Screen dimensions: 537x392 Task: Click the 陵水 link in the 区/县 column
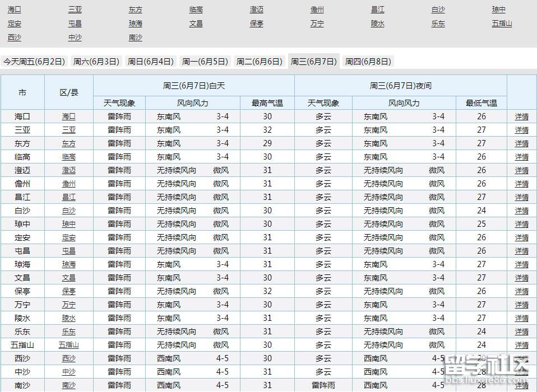tap(68, 318)
